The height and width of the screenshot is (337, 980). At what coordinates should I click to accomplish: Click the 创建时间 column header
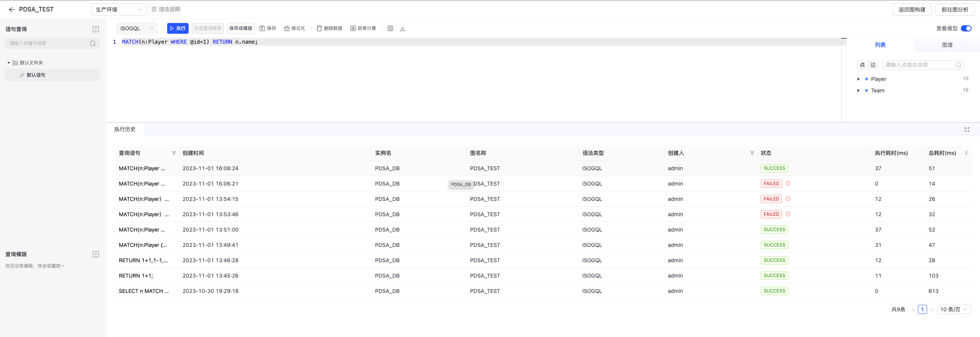coord(193,153)
